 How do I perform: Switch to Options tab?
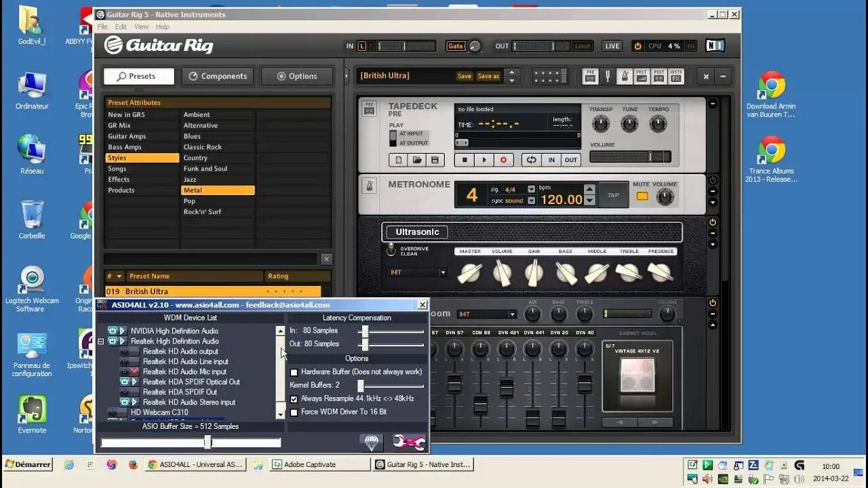tap(297, 76)
